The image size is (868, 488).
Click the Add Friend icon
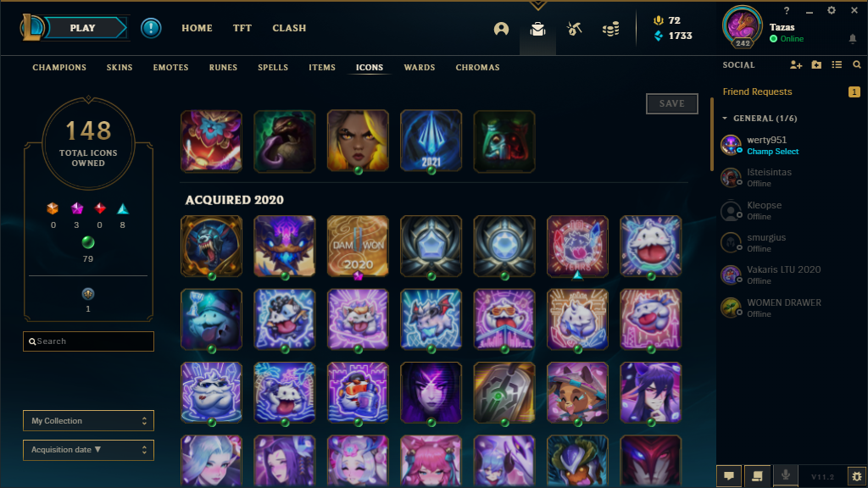(x=795, y=64)
